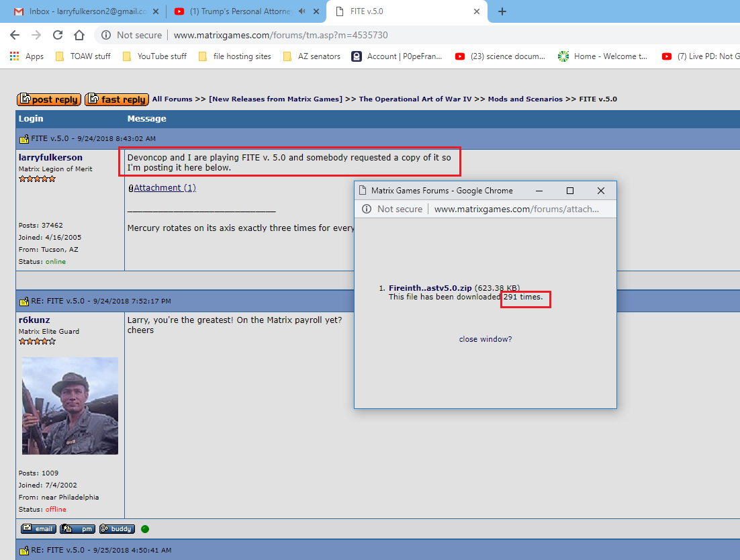740x560 pixels.
Task: Minimize the Matrix Games Forums popup
Action: [539, 191]
